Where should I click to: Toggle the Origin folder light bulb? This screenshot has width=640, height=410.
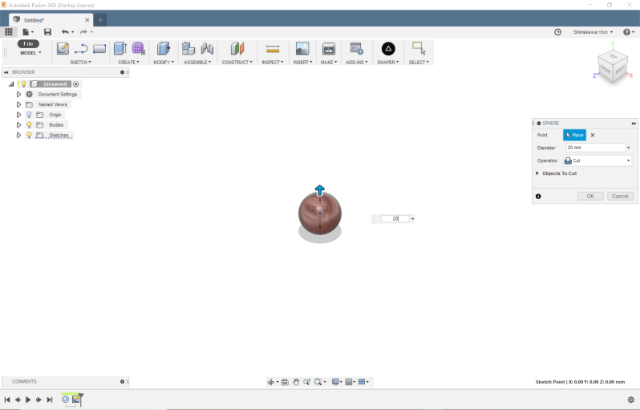coord(29,115)
